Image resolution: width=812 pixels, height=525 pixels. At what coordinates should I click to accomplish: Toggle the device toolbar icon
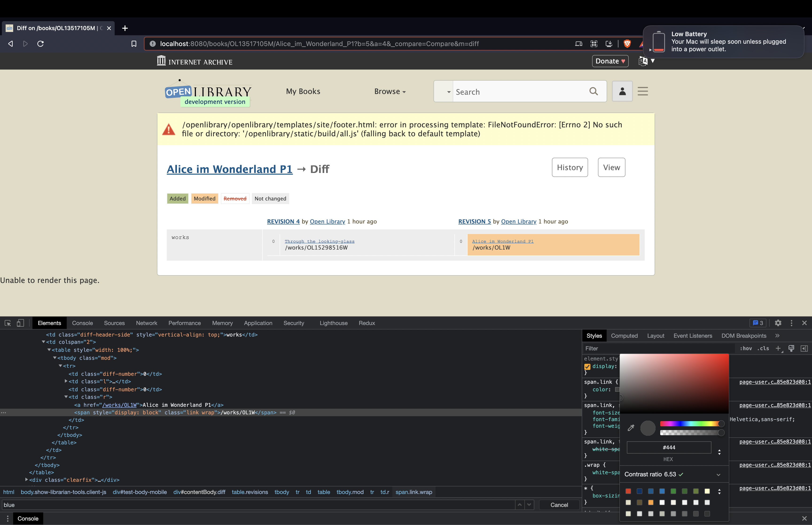(x=20, y=323)
